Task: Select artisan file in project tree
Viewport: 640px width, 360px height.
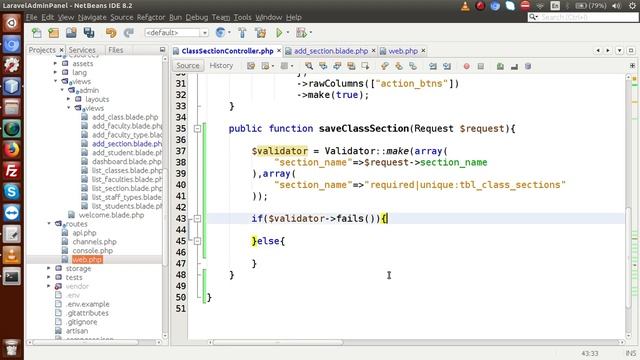Action: (x=77, y=331)
